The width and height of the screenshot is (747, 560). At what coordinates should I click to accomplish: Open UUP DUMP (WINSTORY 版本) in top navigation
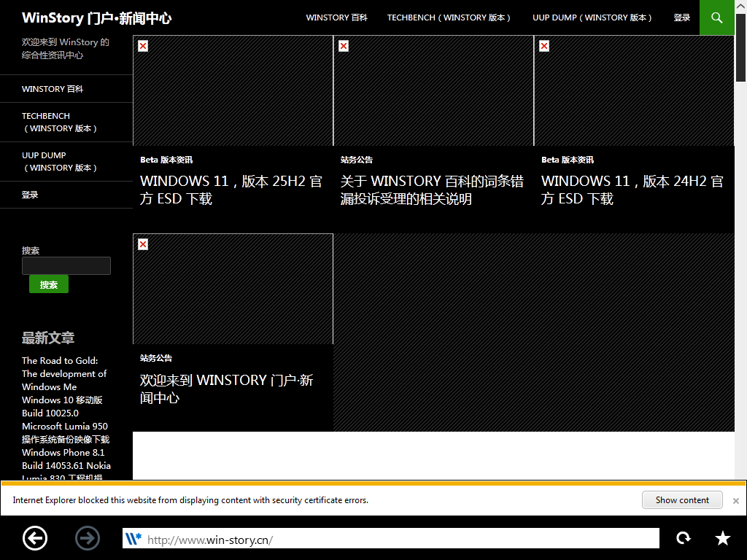click(592, 17)
